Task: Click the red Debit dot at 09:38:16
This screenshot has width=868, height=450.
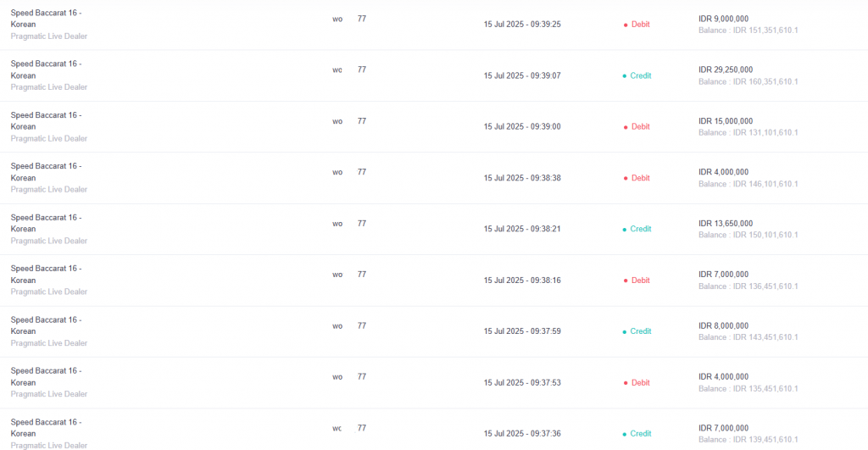Action: (x=626, y=281)
